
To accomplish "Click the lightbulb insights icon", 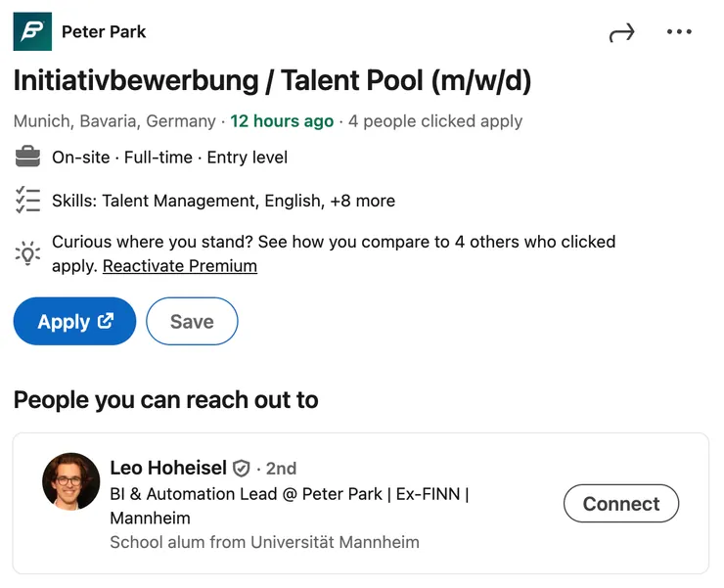I will pyautogui.click(x=27, y=253).
